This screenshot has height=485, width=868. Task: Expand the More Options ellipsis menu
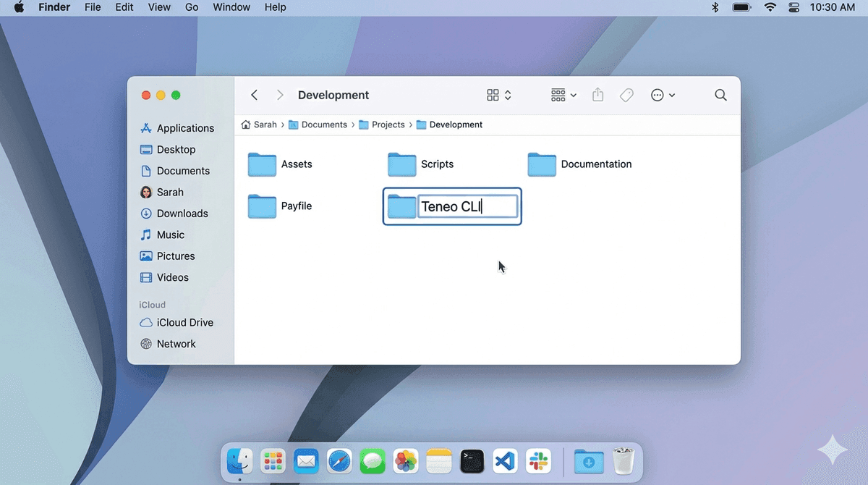[x=657, y=95]
